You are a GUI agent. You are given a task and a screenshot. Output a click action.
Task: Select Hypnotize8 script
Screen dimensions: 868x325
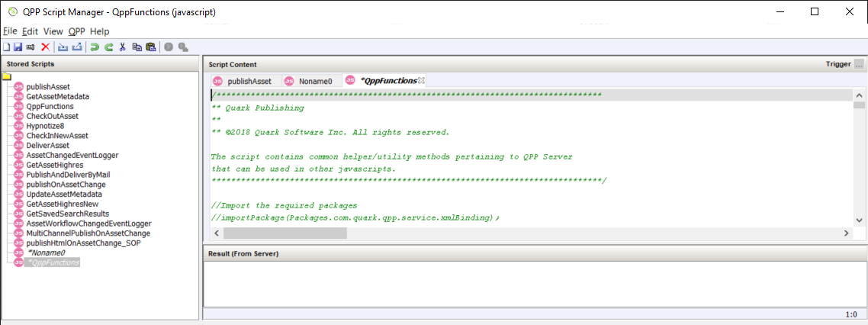point(46,126)
